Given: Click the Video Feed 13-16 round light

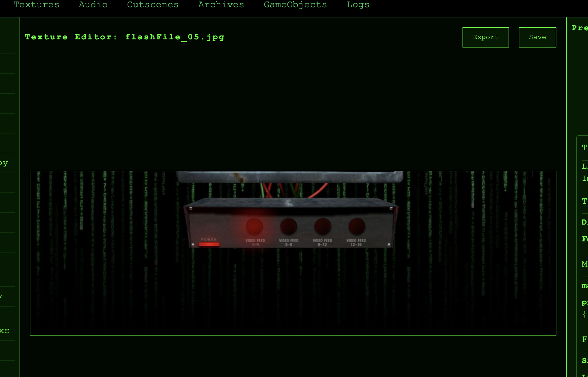Looking at the screenshot, I should 357,226.
